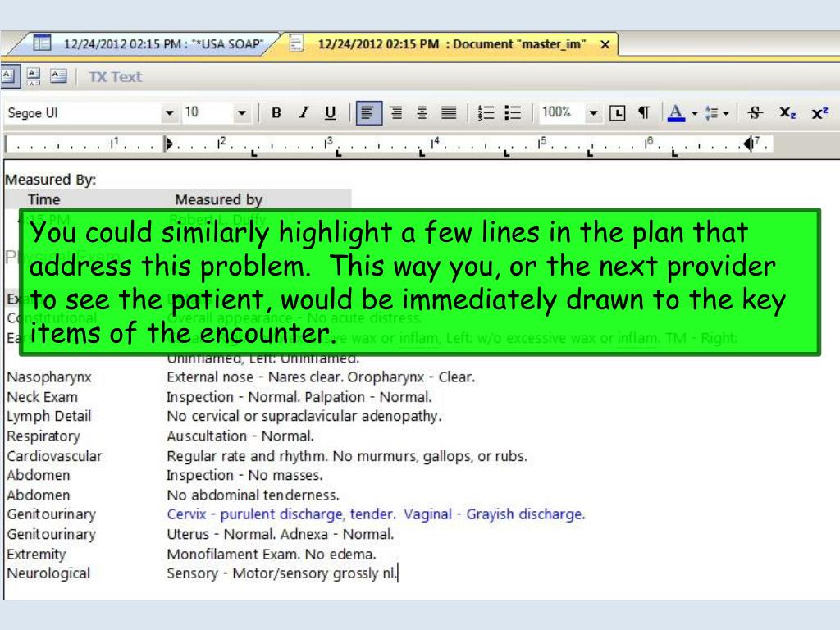Toggle the text frame icon

[x=617, y=113]
